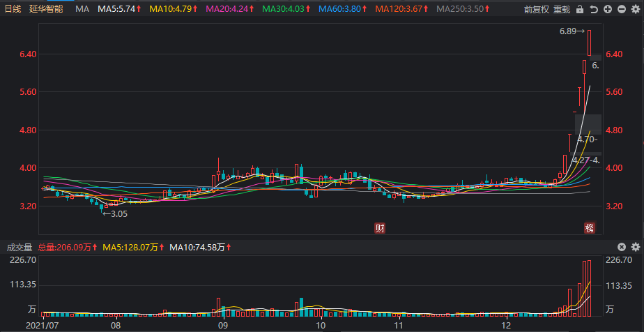Zoom out with the minus icon
Viewport: 644px width, 332px height.
(x=622, y=10)
